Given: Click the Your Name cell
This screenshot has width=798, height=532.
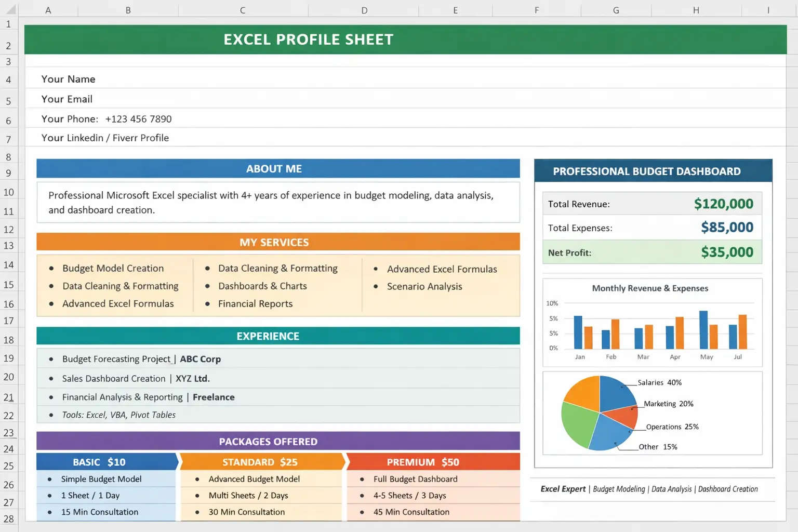Looking at the screenshot, I should pyautogui.click(x=69, y=79).
